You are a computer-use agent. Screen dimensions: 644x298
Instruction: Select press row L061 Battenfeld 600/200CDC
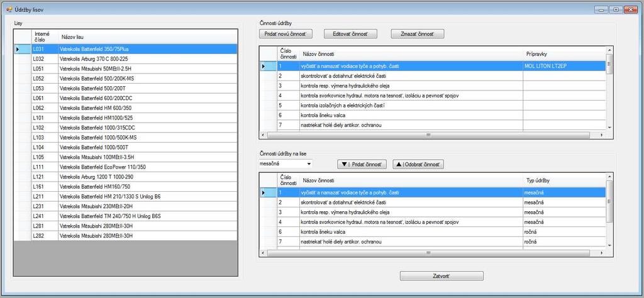tap(126, 98)
